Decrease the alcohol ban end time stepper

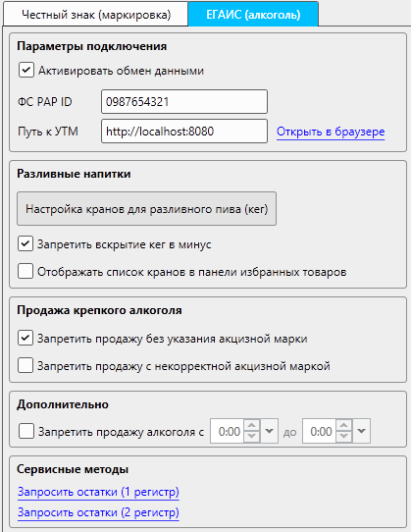[x=344, y=437]
